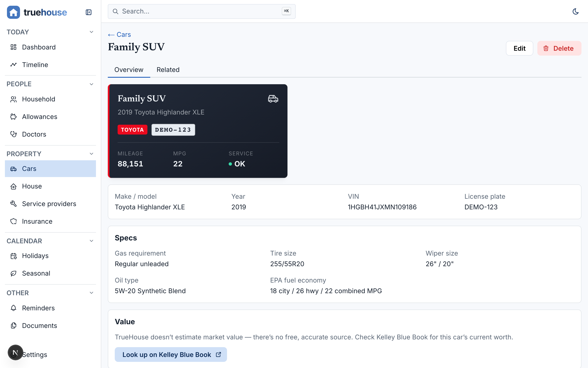Click the Seasonal leaf icon
The width and height of the screenshot is (588, 368).
[x=14, y=273]
